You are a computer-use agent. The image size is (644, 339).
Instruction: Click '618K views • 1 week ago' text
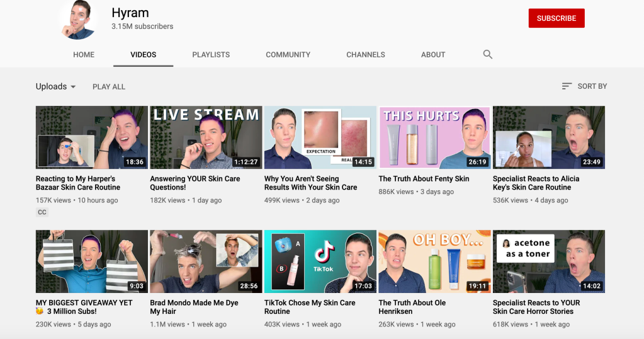pyautogui.click(x=531, y=325)
